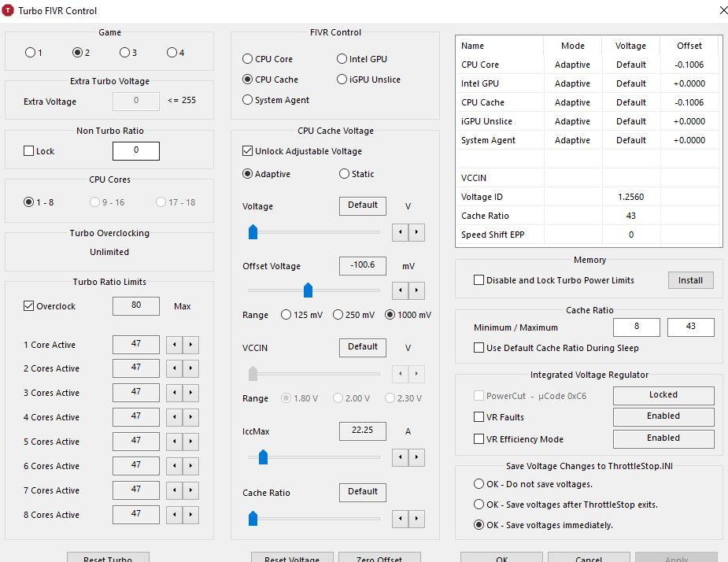Click the Cancel button
The height and width of the screenshot is (562, 728).
[589, 557]
